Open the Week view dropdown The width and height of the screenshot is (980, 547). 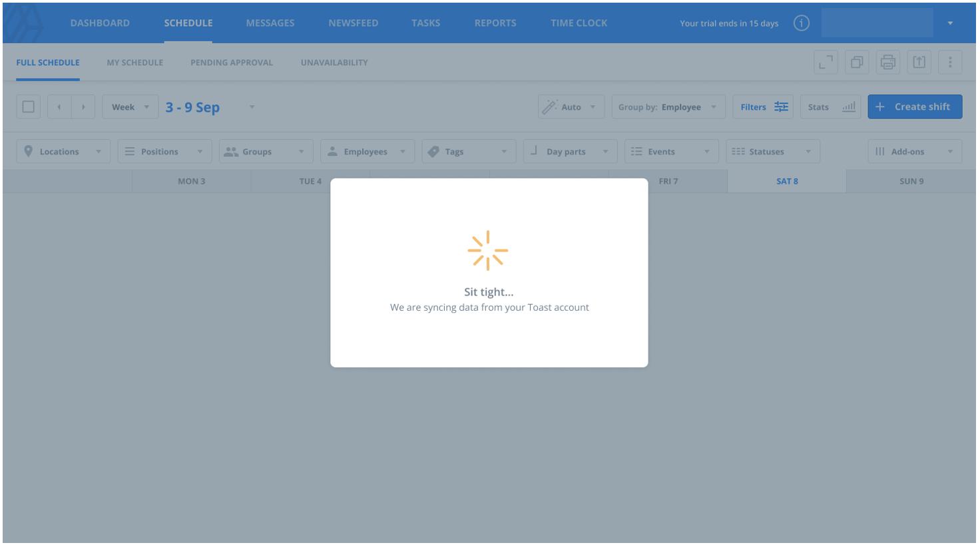[x=130, y=106]
